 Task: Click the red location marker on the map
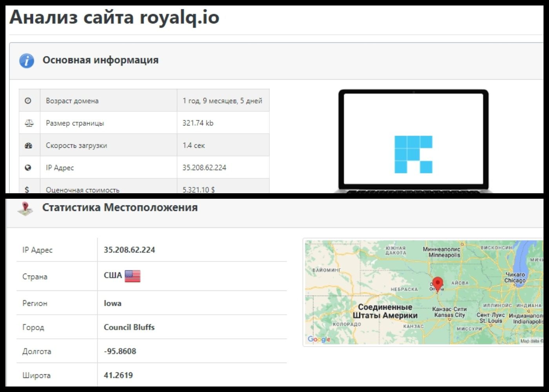click(437, 284)
